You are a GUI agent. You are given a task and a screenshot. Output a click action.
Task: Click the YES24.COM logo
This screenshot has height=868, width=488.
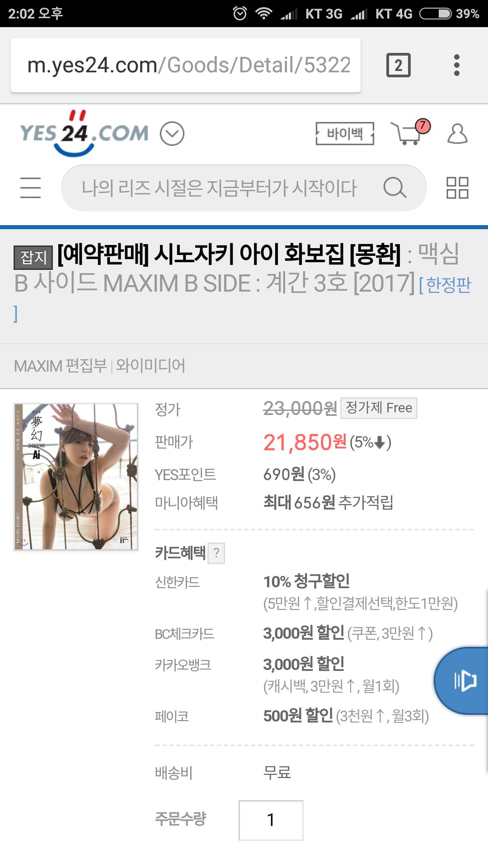[84, 133]
